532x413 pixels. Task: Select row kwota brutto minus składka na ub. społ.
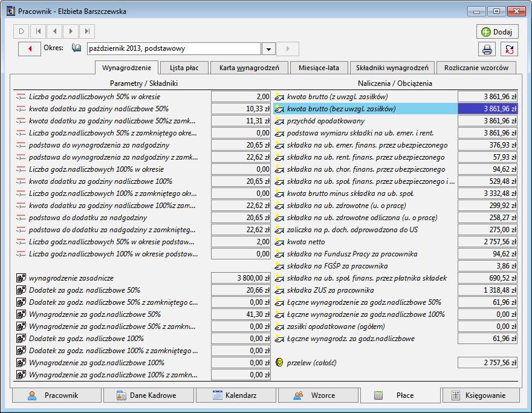[395, 193]
